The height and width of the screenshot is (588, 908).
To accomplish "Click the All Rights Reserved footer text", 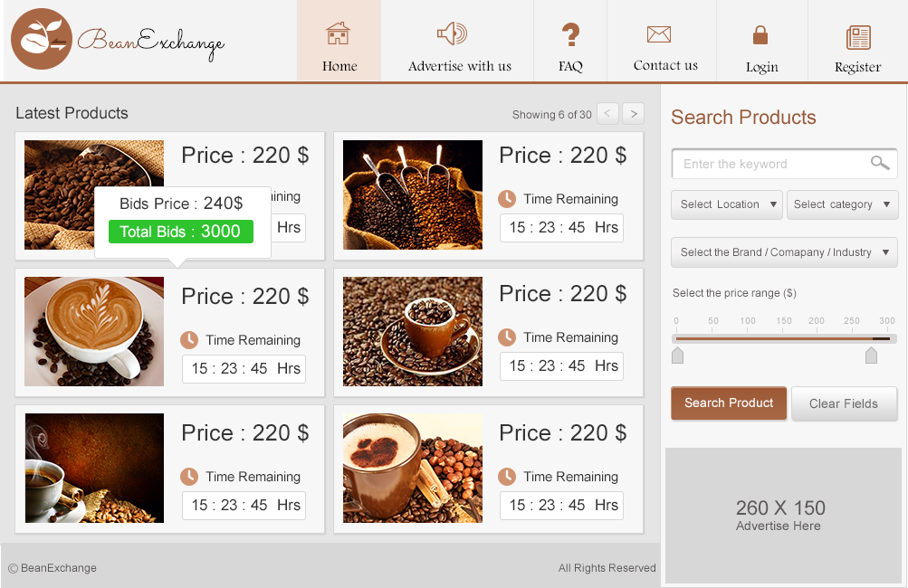I will point(607,568).
